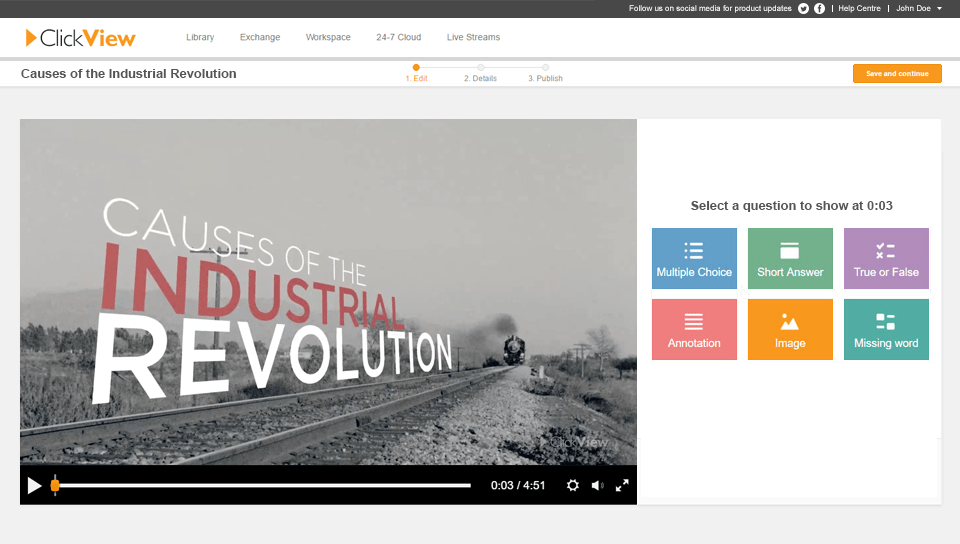The width and height of the screenshot is (960, 544).
Task: Insert an Annotation at 0:03
Action: [x=694, y=329]
